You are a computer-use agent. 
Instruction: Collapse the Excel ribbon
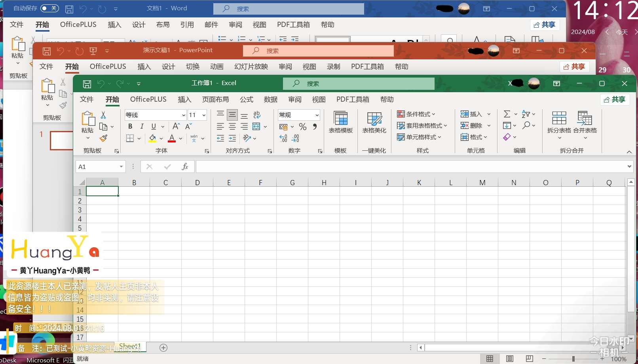(x=629, y=152)
